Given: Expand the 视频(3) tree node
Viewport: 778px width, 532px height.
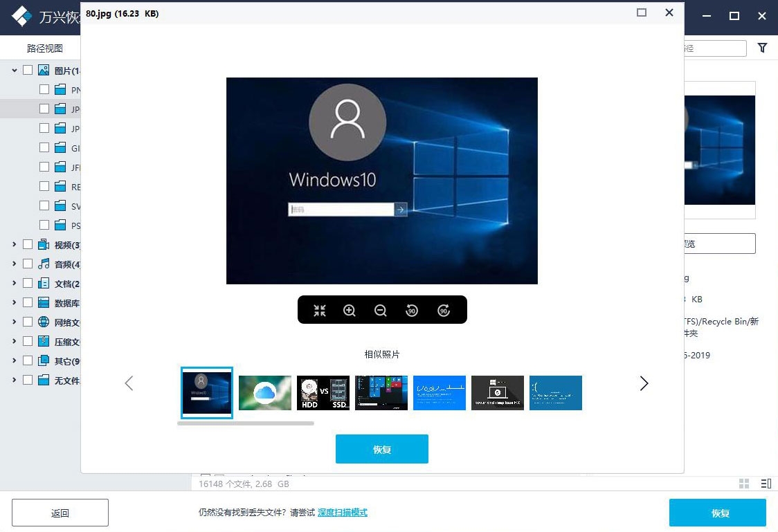Looking at the screenshot, I should 13,244.
